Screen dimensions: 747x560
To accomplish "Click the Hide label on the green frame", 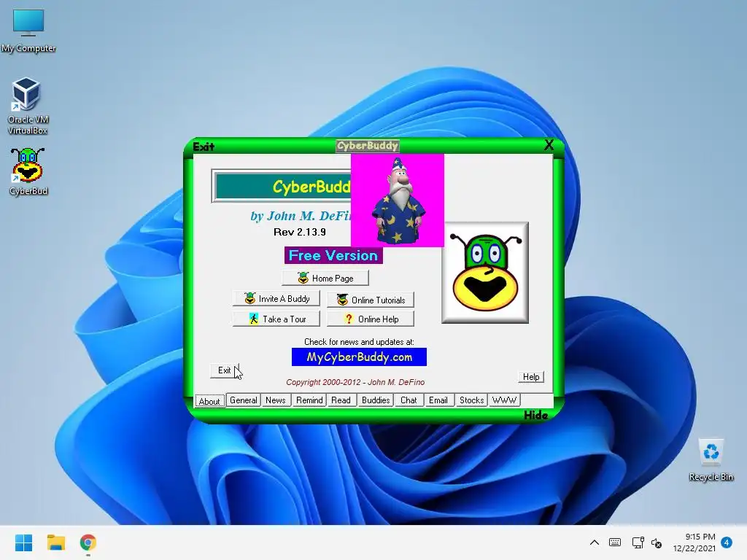I will click(x=535, y=415).
